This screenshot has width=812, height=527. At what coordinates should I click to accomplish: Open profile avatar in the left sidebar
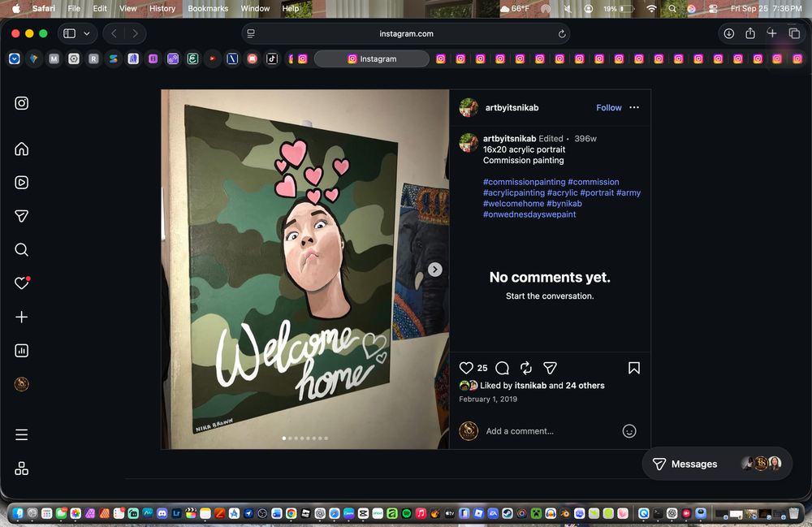point(21,384)
